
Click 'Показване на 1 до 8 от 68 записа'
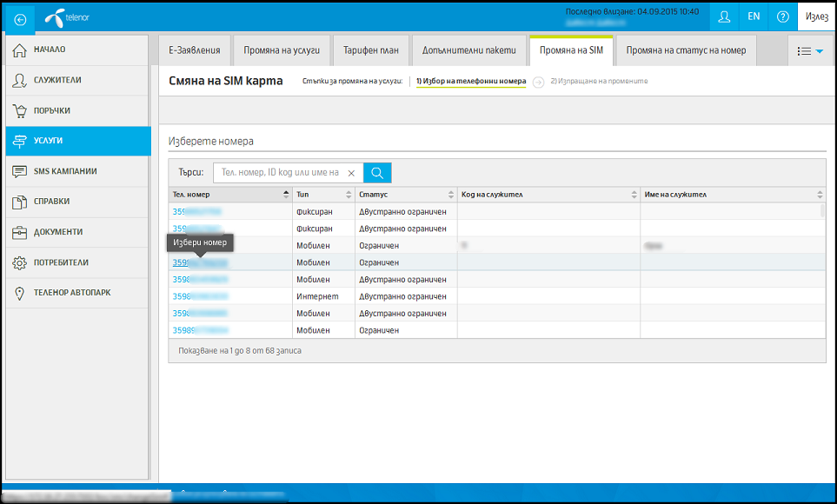240,351
